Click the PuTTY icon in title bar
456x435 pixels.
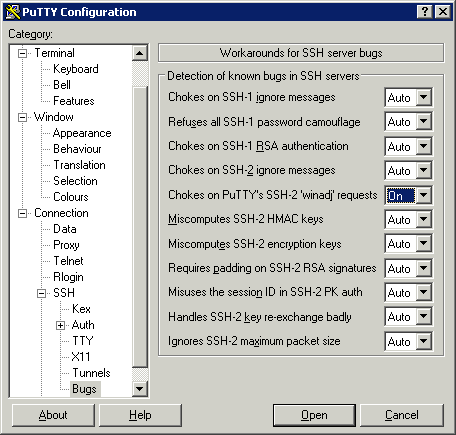click(x=13, y=12)
